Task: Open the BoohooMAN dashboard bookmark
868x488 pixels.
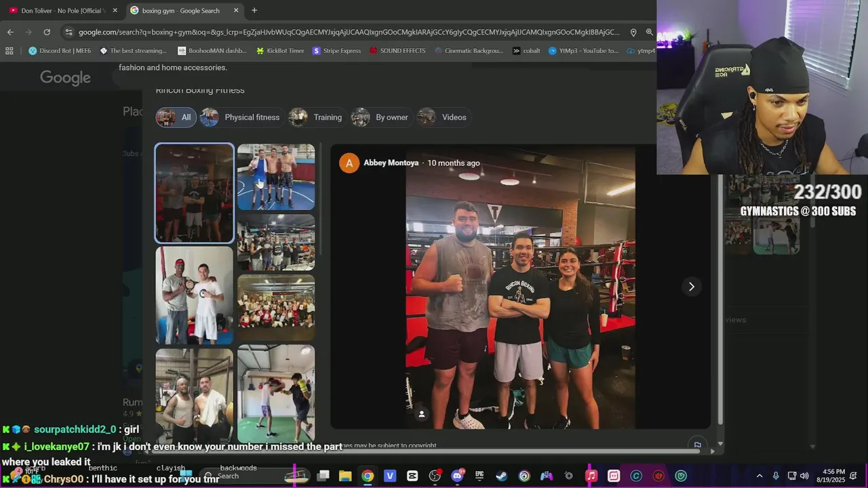Action: [x=212, y=50]
